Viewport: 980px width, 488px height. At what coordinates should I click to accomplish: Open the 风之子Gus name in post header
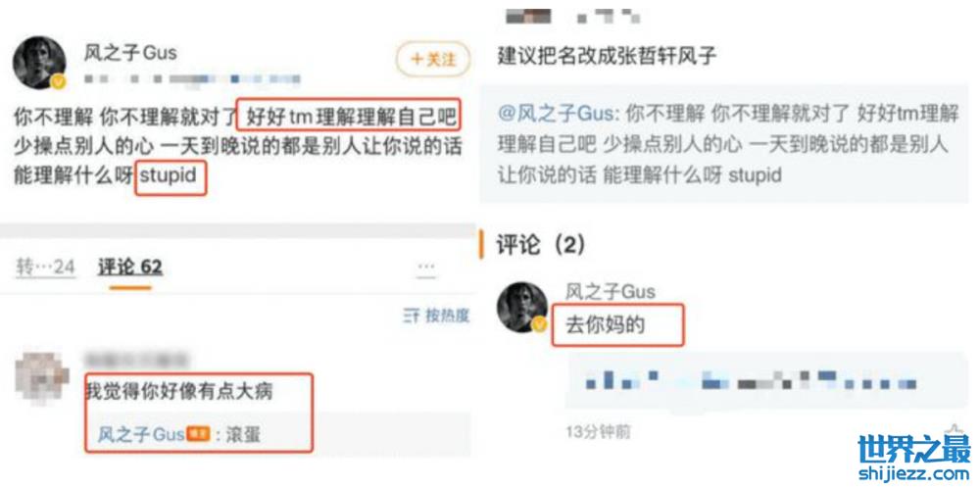130,53
